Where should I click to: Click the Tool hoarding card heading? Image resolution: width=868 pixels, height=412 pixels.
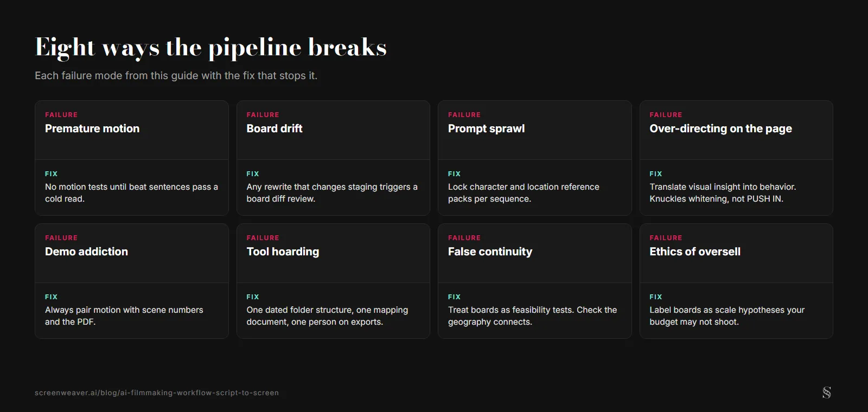283,252
